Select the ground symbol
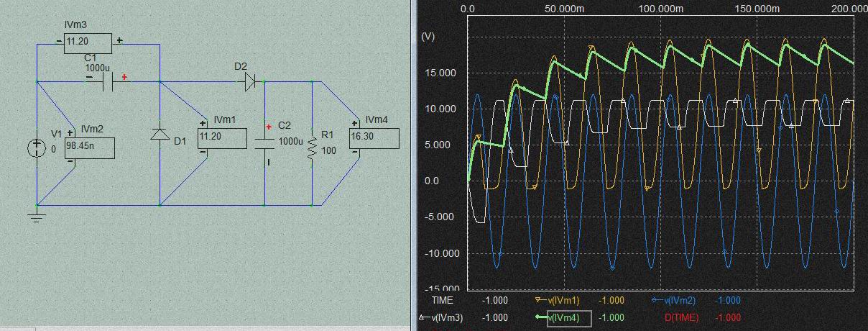Image resolution: width=868 pixels, height=331 pixels. point(37,214)
